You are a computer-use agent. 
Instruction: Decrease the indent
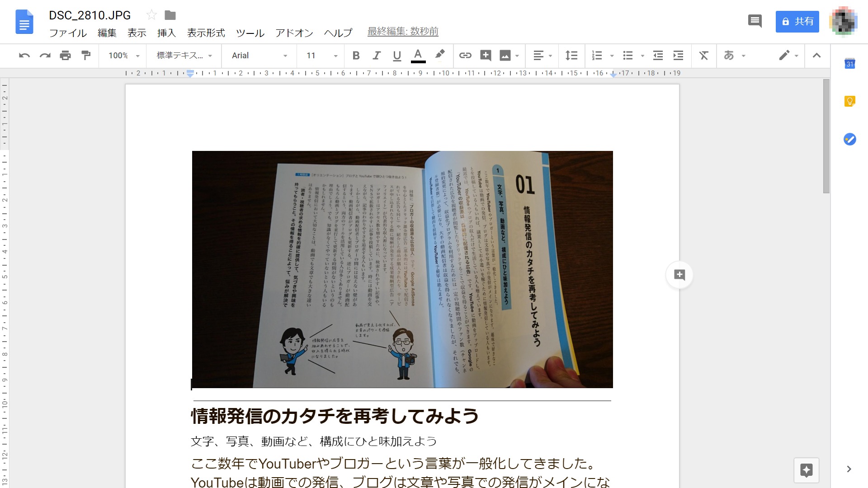coord(658,55)
